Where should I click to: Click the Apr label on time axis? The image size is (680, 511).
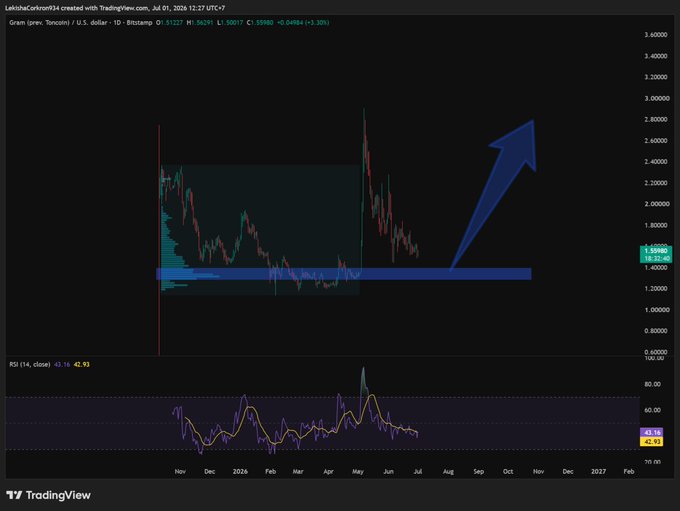(328, 472)
